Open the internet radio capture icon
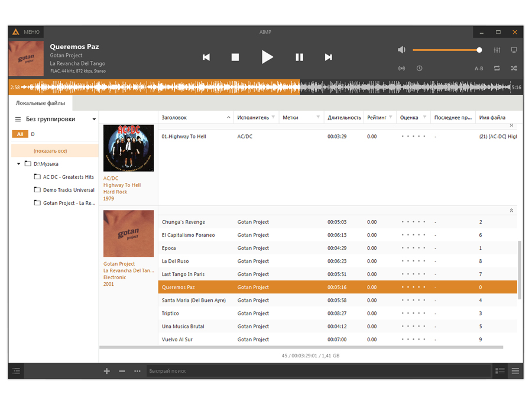This screenshot has height=397, width=532. pyautogui.click(x=402, y=68)
